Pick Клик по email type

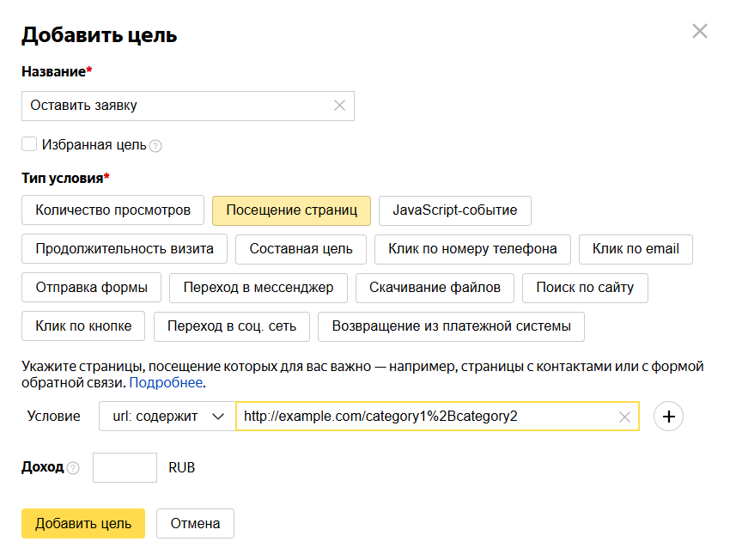pos(636,249)
